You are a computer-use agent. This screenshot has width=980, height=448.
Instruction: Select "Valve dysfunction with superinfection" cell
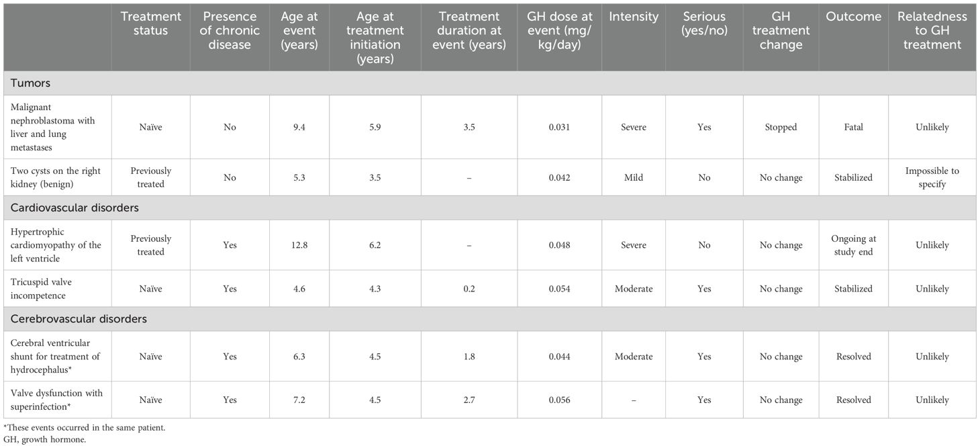[x=56, y=400]
